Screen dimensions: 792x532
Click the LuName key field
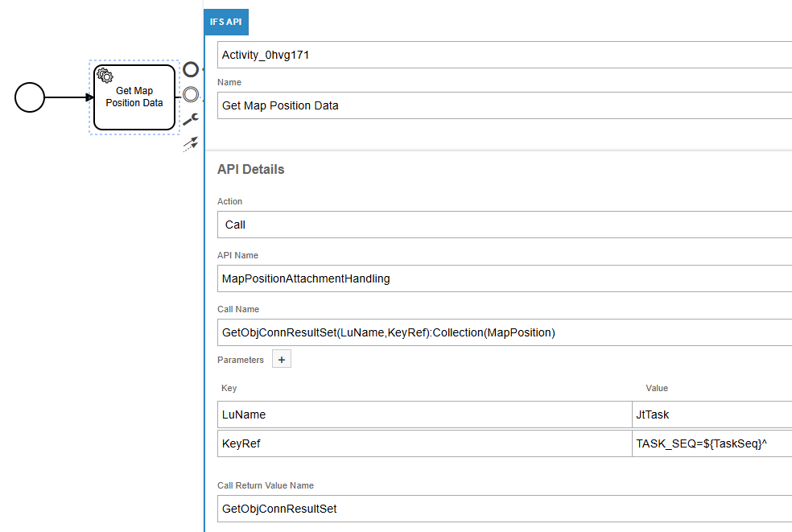pyautogui.click(x=424, y=414)
